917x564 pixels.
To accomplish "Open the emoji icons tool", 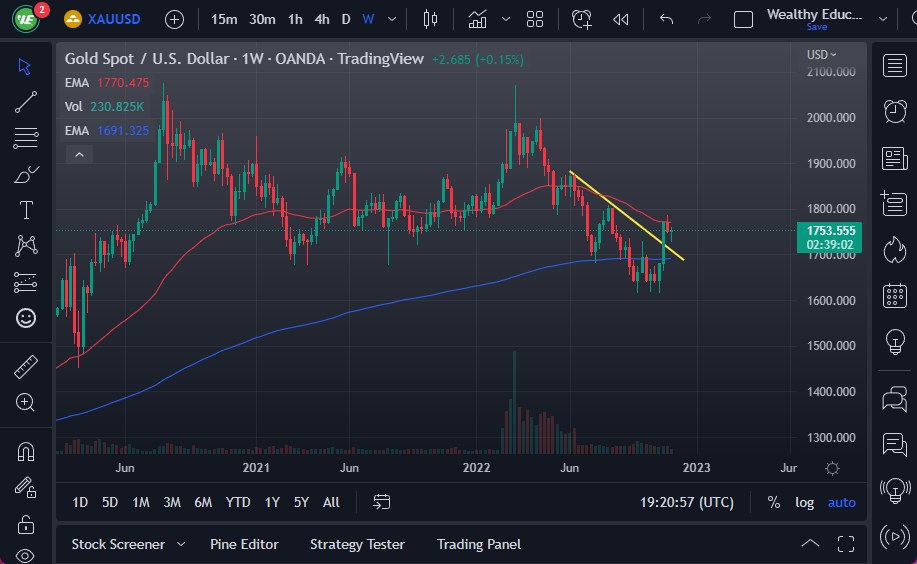I will tap(25, 318).
